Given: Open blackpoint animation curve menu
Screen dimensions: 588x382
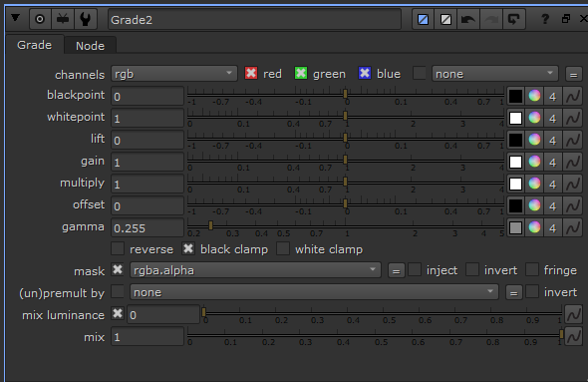Looking at the screenshot, I should (573, 96).
